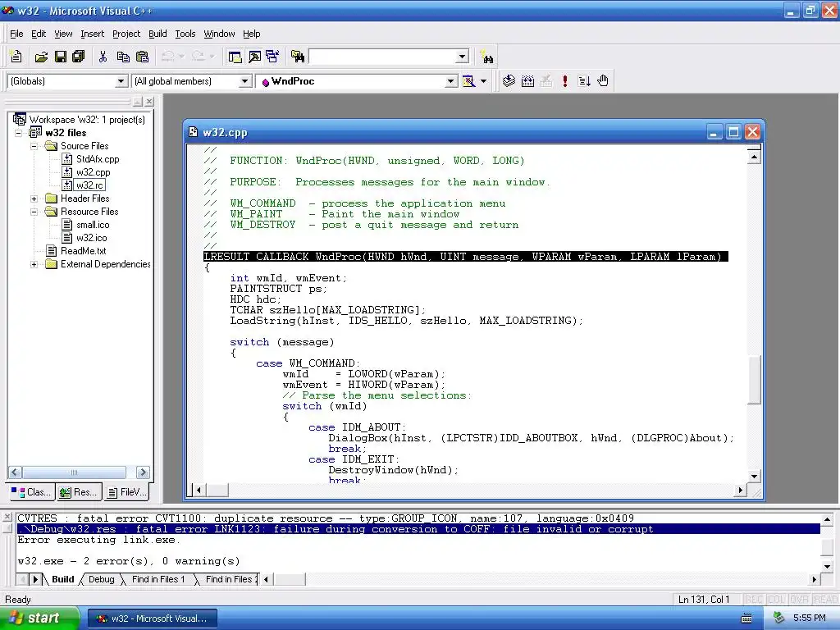
Task: Click the Save All toolbar icon
Action: click(79, 57)
